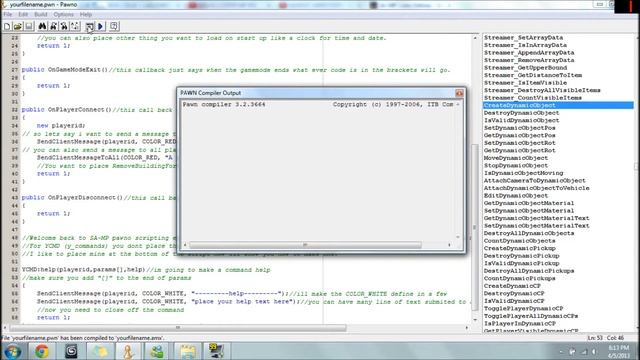640x360 pixels.
Task: Select DestroyDynamicPickup in function list
Action: click(x=521, y=256)
